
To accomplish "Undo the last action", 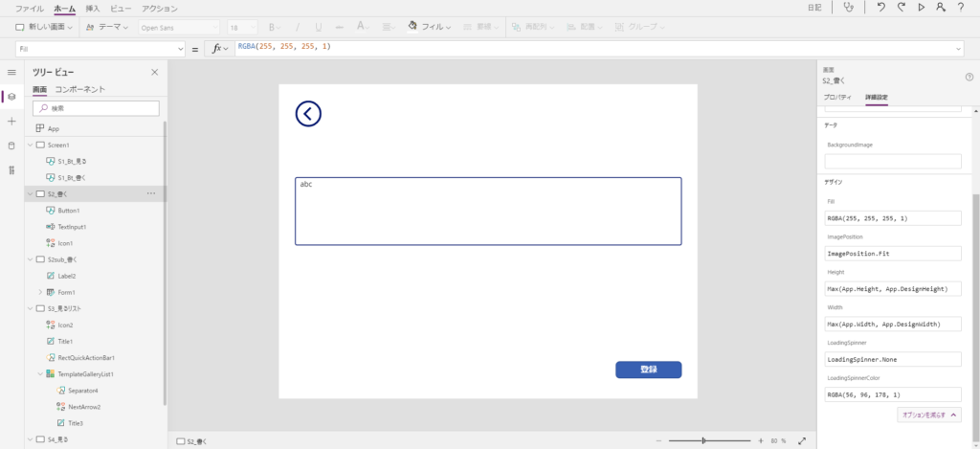I will (x=880, y=8).
